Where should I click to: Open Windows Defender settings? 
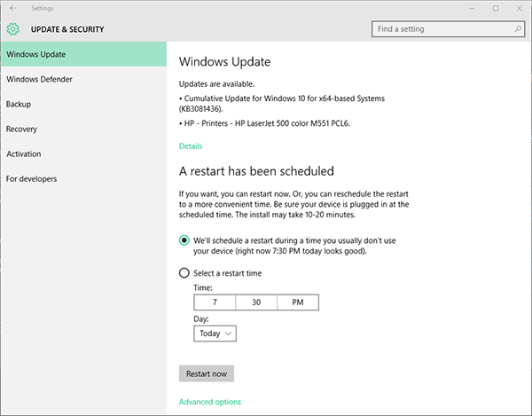(83, 79)
